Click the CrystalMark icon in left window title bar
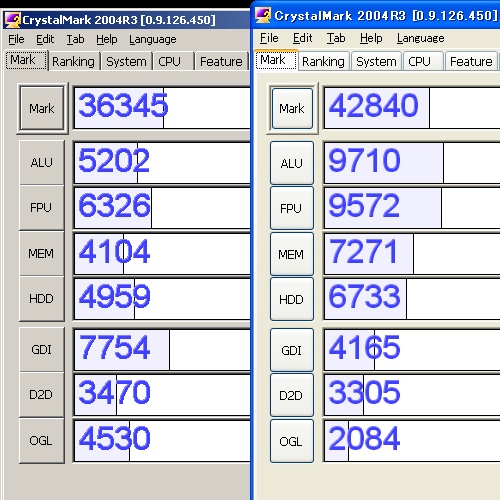500x500 pixels. pos(13,20)
